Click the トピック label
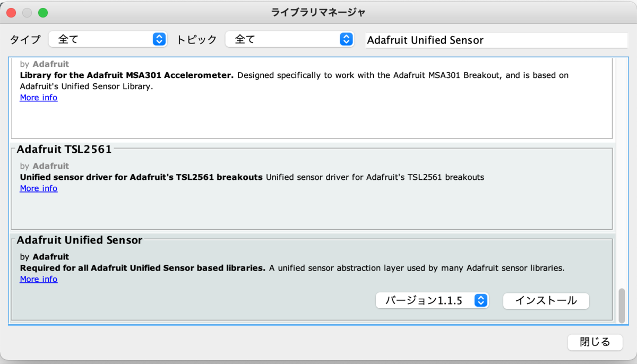637x364 pixels. pos(196,39)
